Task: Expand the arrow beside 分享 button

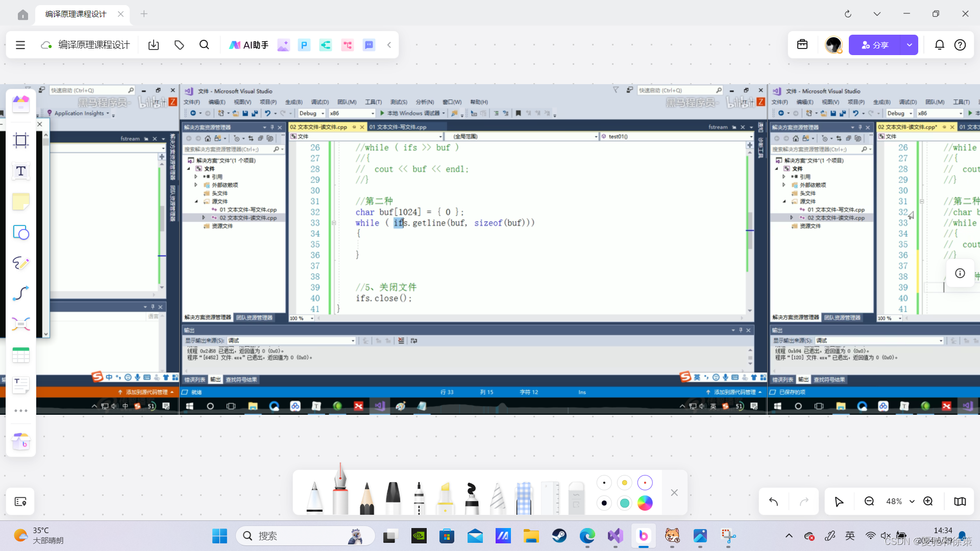Action: [x=909, y=45]
